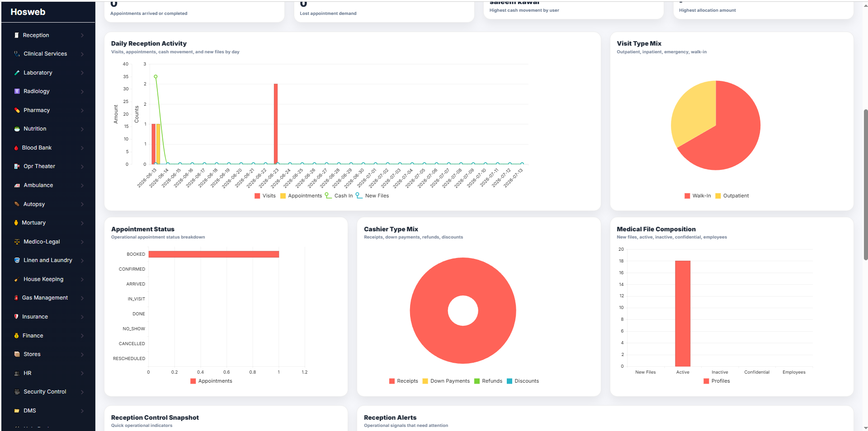Click the BOOKED bar in Appointment Status
The width and height of the screenshot is (868, 431).
pos(214,254)
